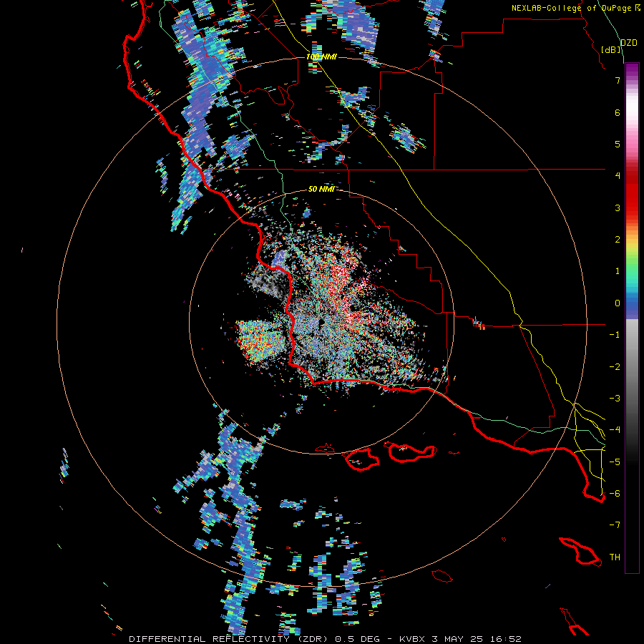Click the "3" value on the color scale
The image size is (644, 644).
(x=618, y=208)
